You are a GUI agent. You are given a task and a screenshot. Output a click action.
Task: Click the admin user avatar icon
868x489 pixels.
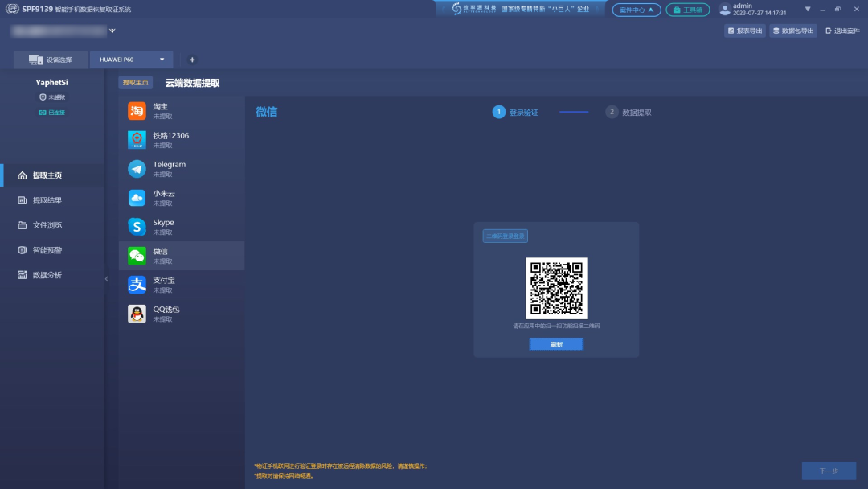pos(725,10)
